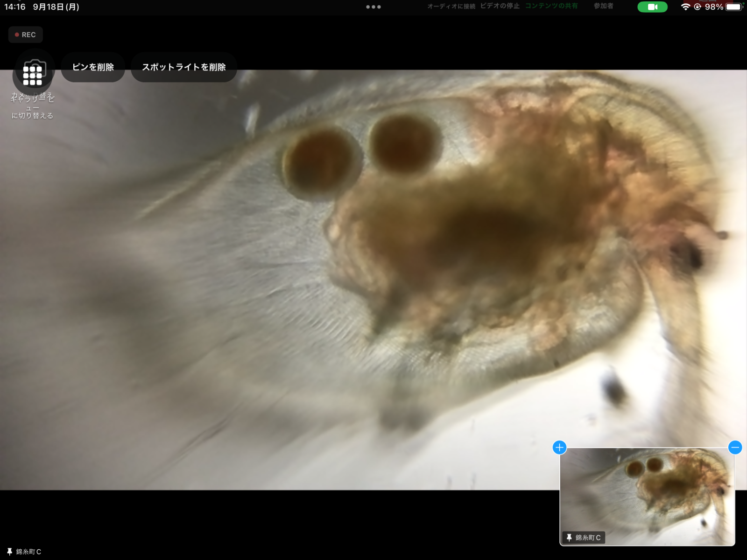The image size is (747, 560).
Task: Tap the green camera indicator in the status bar
Action: point(652,7)
